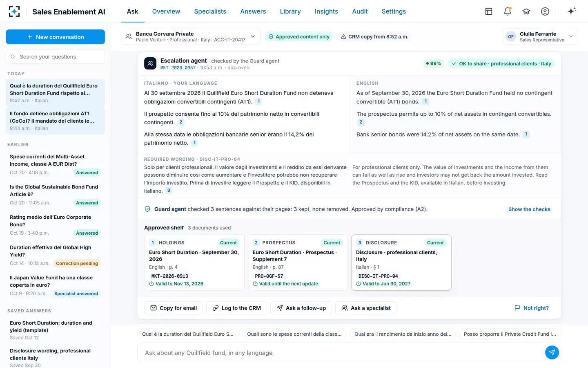Click the Escalation agent avatar icon

coord(150,63)
